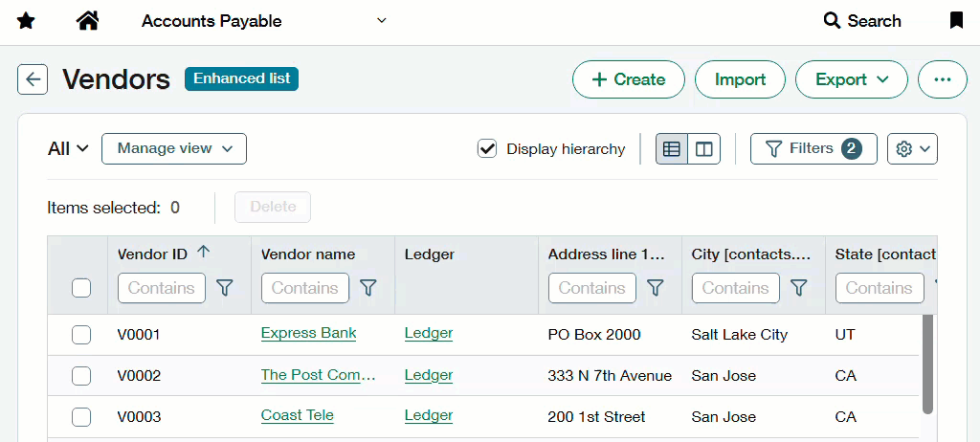Image resolution: width=980 pixels, height=442 pixels.
Task: Click the bookmark icon in top bar
Action: (956, 21)
